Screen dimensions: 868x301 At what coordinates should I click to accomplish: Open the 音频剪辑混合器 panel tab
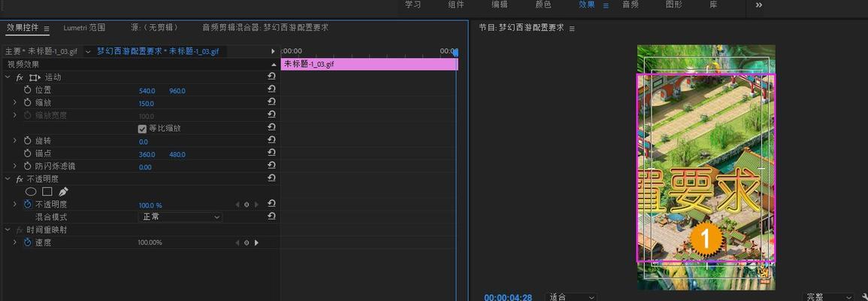pyautogui.click(x=265, y=28)
